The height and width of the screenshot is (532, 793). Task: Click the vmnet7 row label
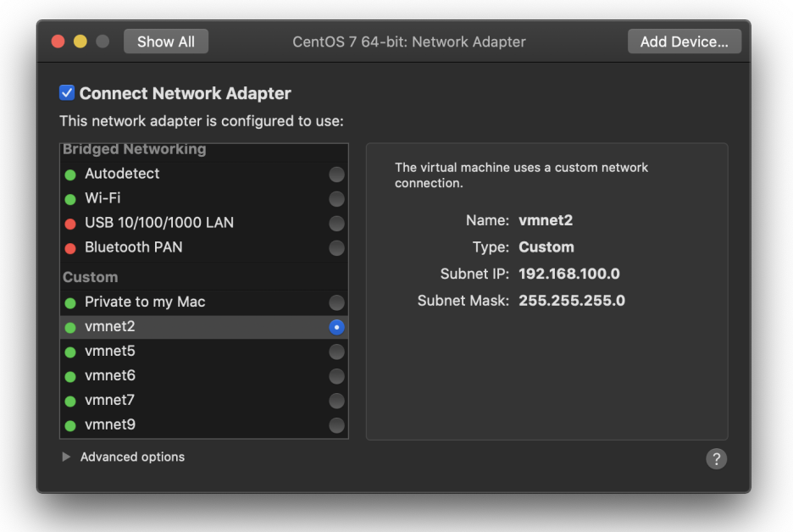tap(110, 400)
